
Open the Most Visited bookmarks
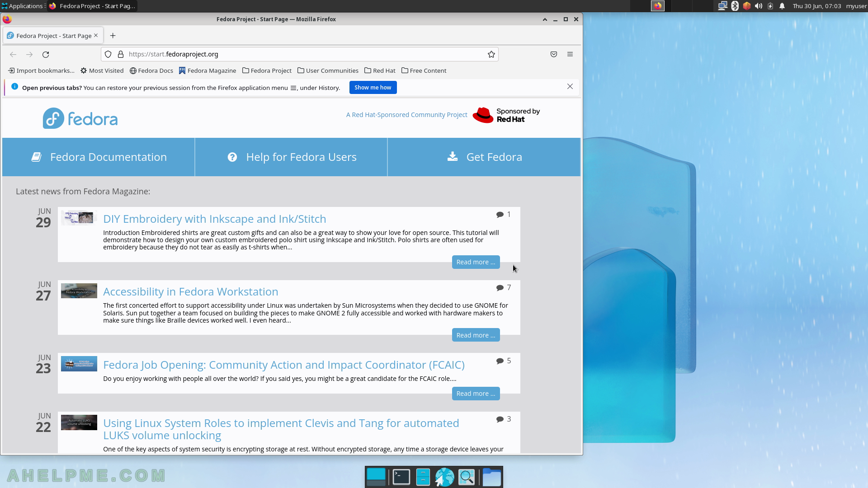(102, 70)
